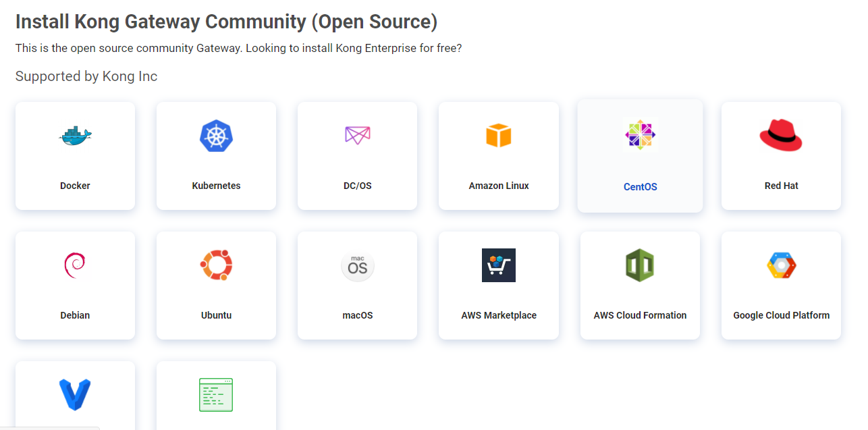868x430 pixels.
Task: Choose the Ubuntu circle icon
Action: tap(216, 265)
